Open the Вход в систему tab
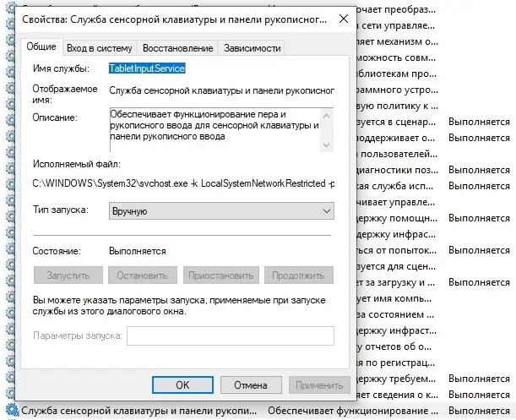This screenshot has height=420, width=516. pyautogui.click(x=100, y=48)
